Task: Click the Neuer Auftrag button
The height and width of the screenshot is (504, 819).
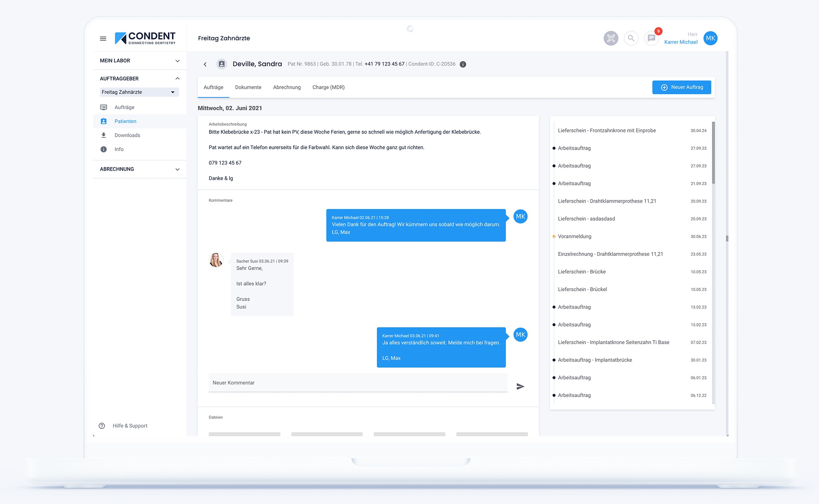Action: (x=681, y=87)
